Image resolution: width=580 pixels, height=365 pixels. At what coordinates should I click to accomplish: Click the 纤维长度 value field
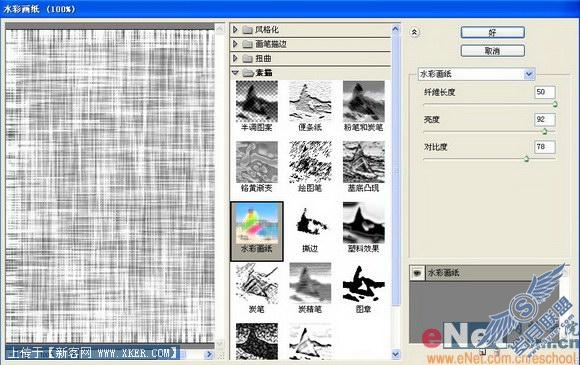click(x=544, y=92)
